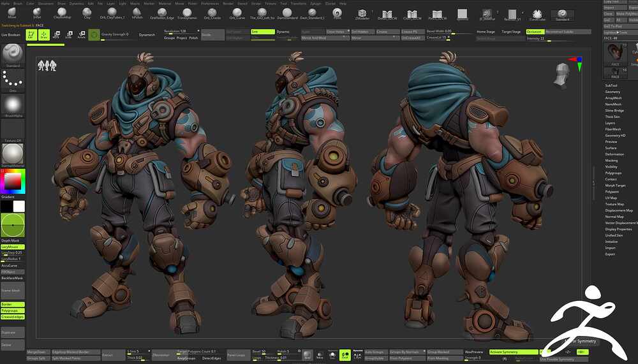Expand the Geometry section
The width and height of the screenshot is (638, 364).
pyautogui.click(x=612, y=92)
